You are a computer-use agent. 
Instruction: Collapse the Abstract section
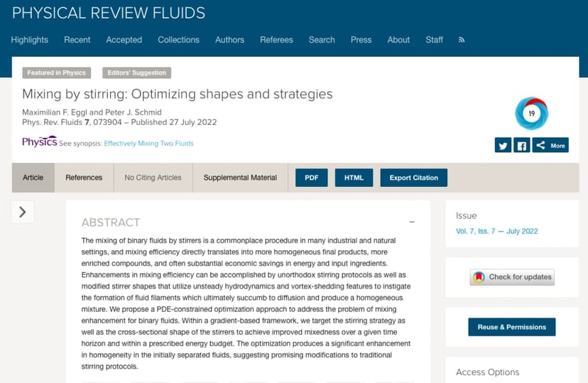pos(412,222)
